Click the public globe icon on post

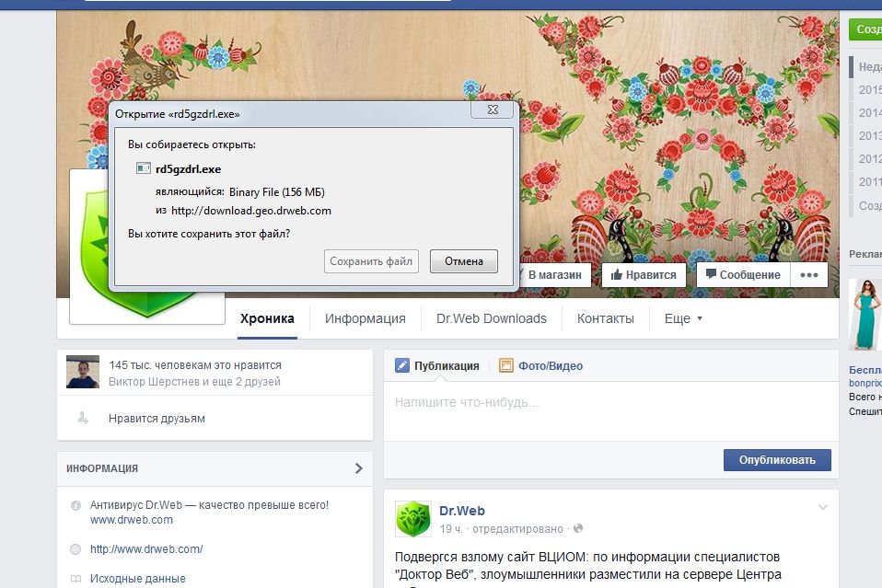pos(578,528)
